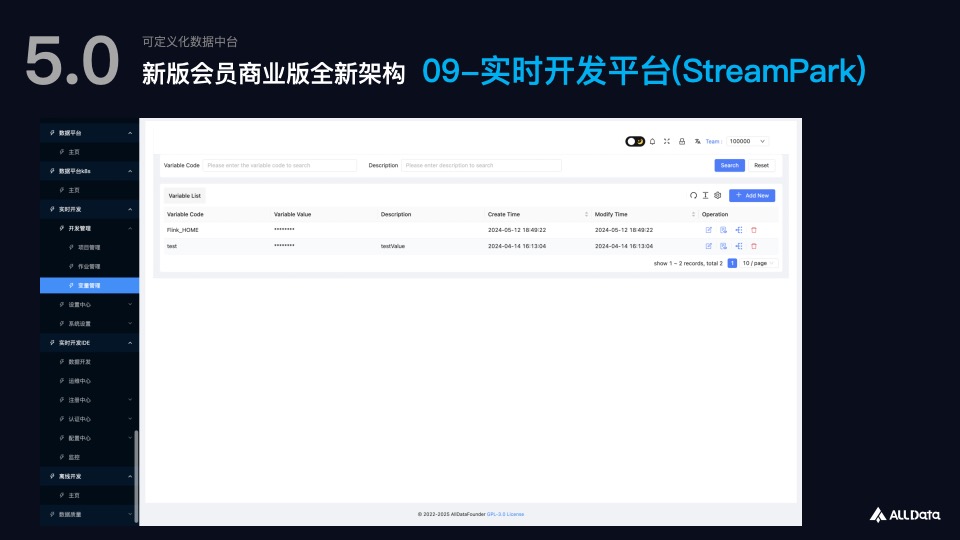960x540 pixels.
Task: Open the GPL-3.0 License link
Action: click(505, 514)
